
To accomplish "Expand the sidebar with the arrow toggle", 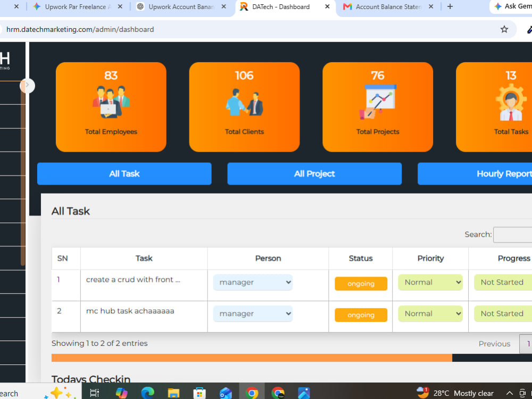I will pos(28,85).
